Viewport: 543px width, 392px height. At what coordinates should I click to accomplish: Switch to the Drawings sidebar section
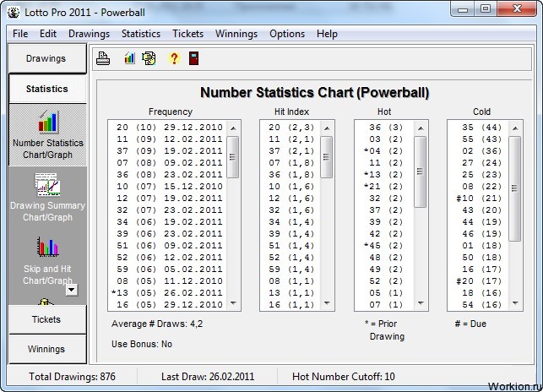pyautogui.click(x=47, y=58)
